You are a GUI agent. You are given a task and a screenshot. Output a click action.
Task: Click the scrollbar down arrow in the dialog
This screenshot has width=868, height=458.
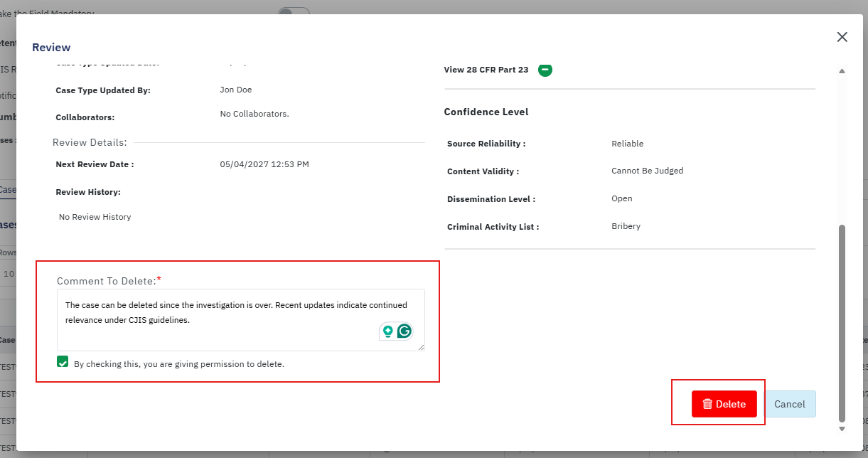click(842, 429)
